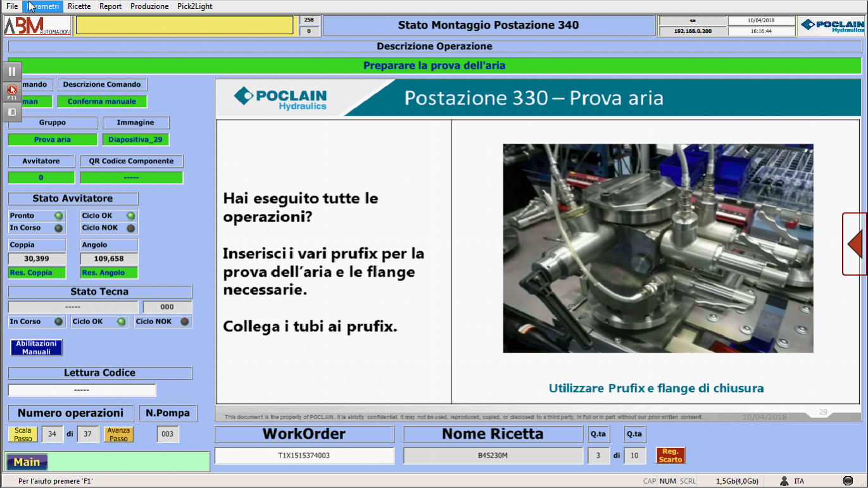Click the 258 counter in header
Viewport: 868px width, 488px height.
309,20
